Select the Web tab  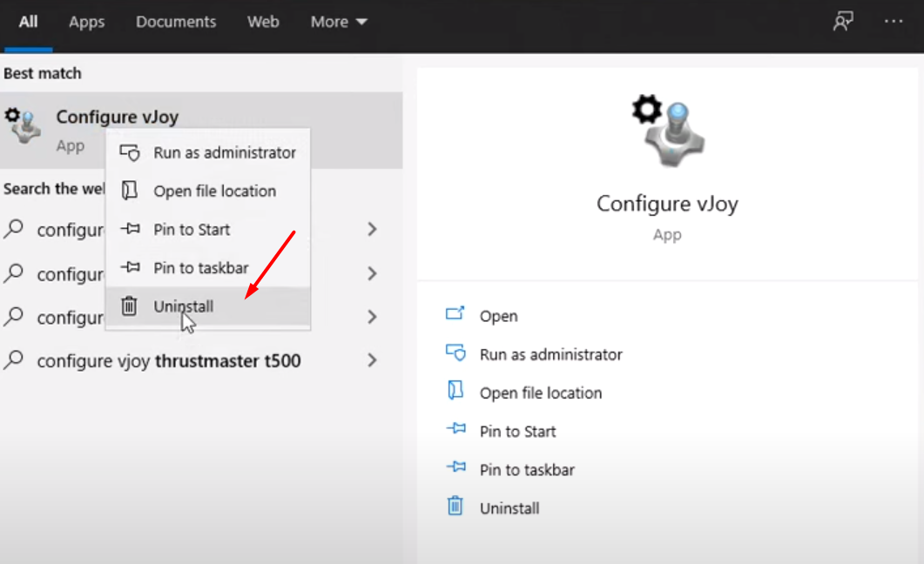[263, 22]
